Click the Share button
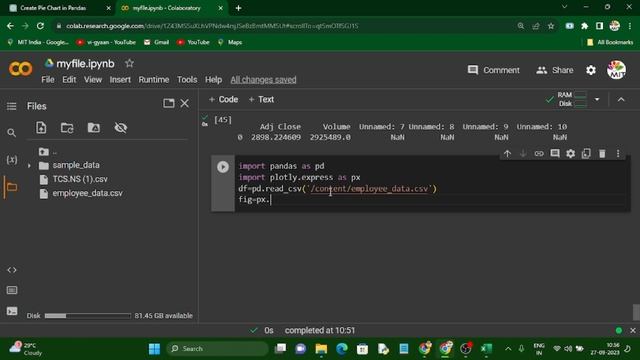Screen dimensions: 640x360 click(x=555, y=70)
